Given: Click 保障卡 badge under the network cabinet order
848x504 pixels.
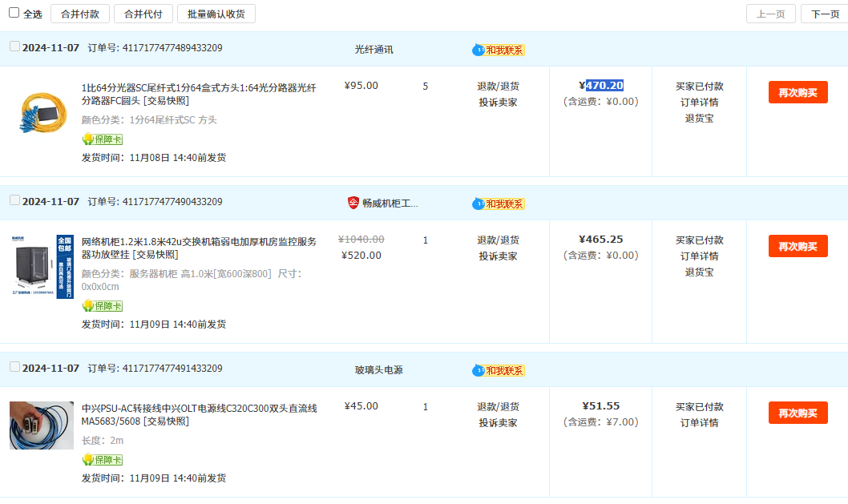Looking at the screenshot, I should (x=103, y=306).
